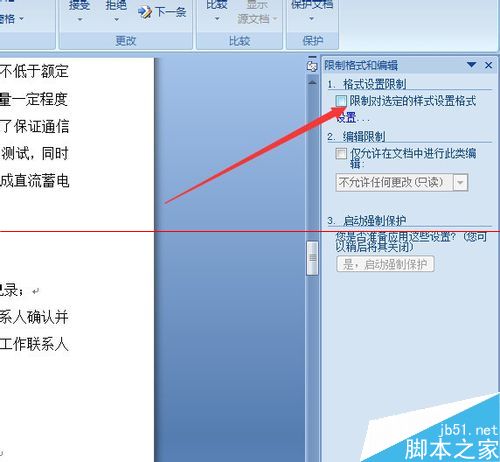This screenshot has width=500, height=462.
Task: Click the text 了保证通信 in the document
Action: 34,127
